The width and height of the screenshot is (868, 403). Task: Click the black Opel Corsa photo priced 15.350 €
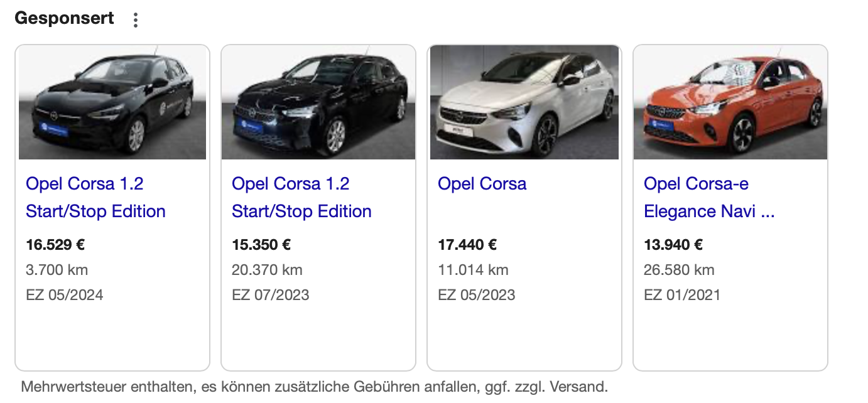click(318, 103)
